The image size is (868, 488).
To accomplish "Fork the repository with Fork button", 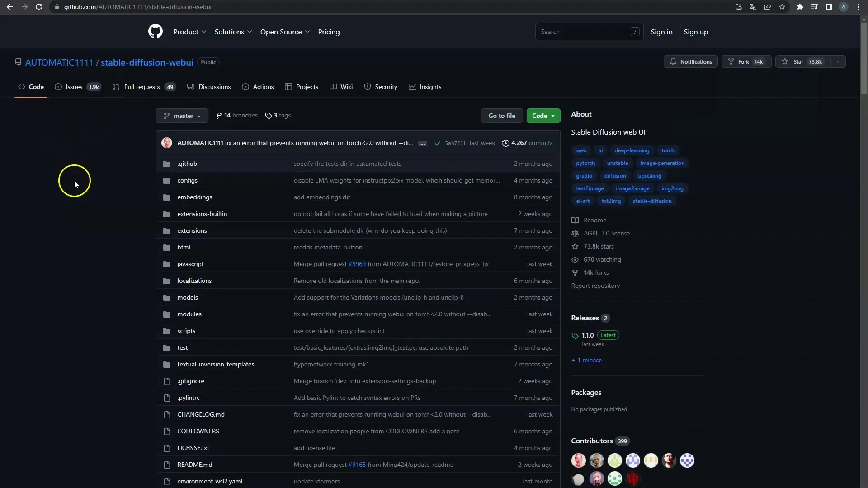I will click(746, 61).
